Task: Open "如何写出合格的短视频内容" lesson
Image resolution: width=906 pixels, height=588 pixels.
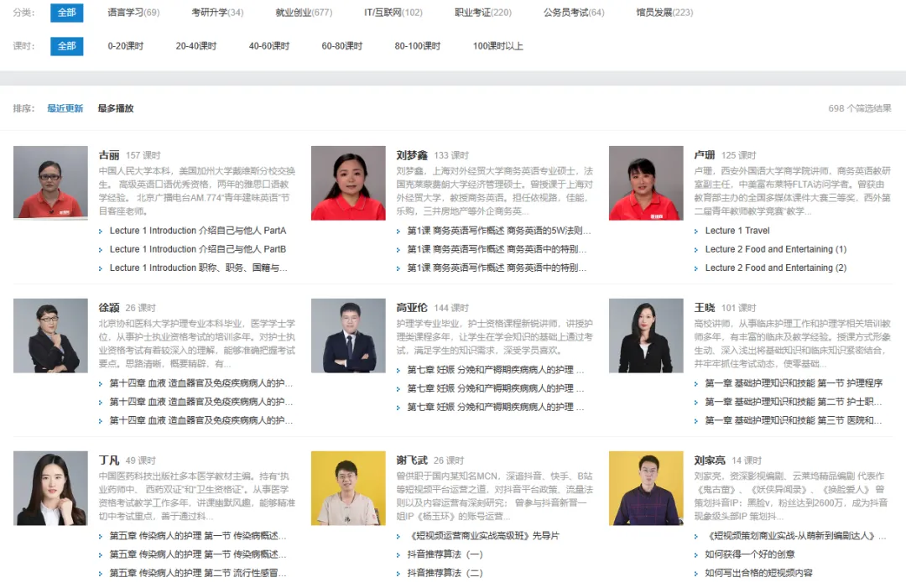Action: (x=758, y=573)
